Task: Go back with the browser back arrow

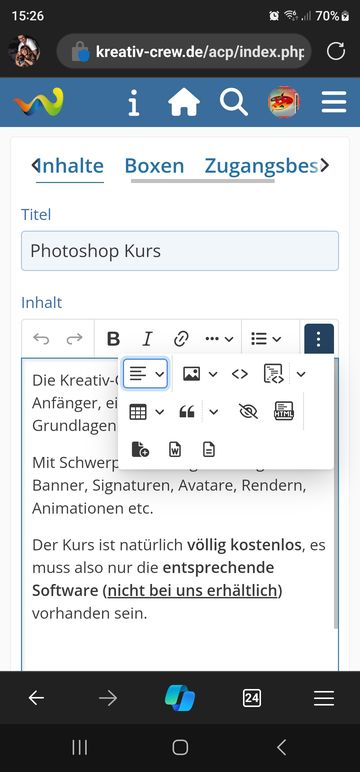Action: 36,698
